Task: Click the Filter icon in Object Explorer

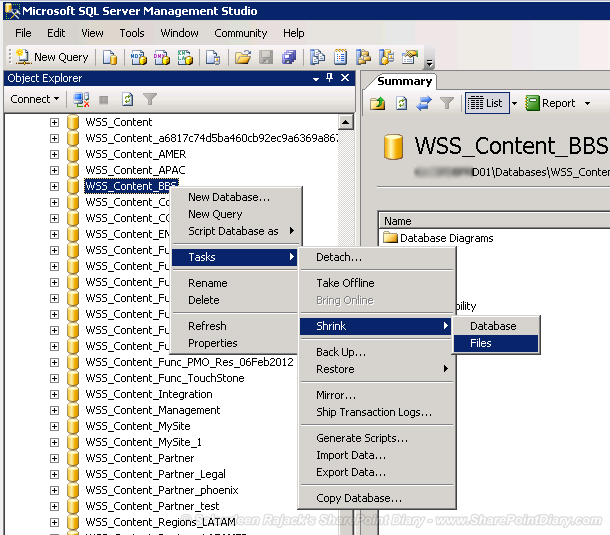Action: (x=150, y=100)
